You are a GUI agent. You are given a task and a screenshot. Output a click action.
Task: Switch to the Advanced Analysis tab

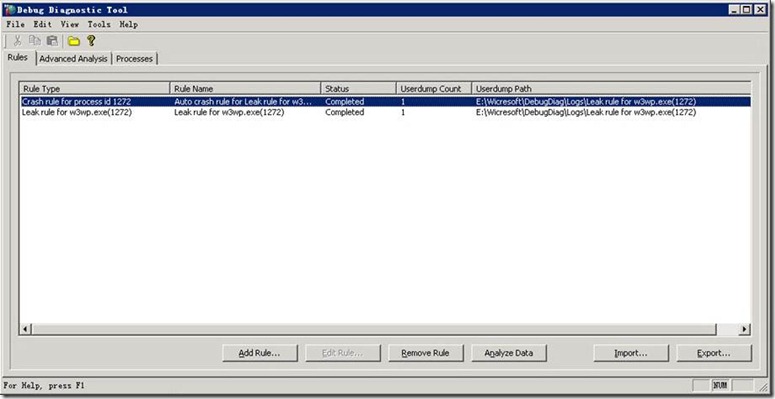[x=73, y=58]
